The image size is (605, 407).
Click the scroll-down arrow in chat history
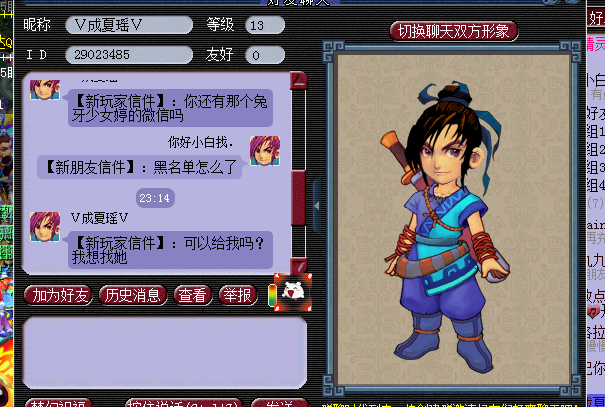(299, 266)
